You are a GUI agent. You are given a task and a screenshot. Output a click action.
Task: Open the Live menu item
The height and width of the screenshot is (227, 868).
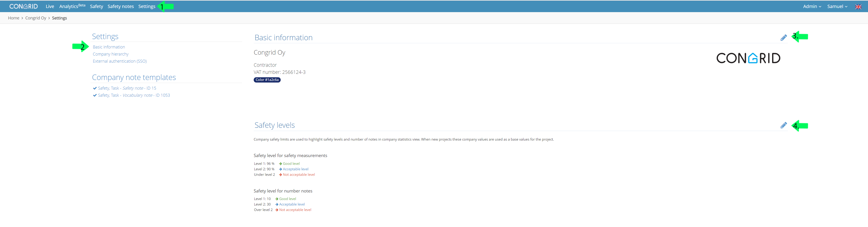(50, 6)
